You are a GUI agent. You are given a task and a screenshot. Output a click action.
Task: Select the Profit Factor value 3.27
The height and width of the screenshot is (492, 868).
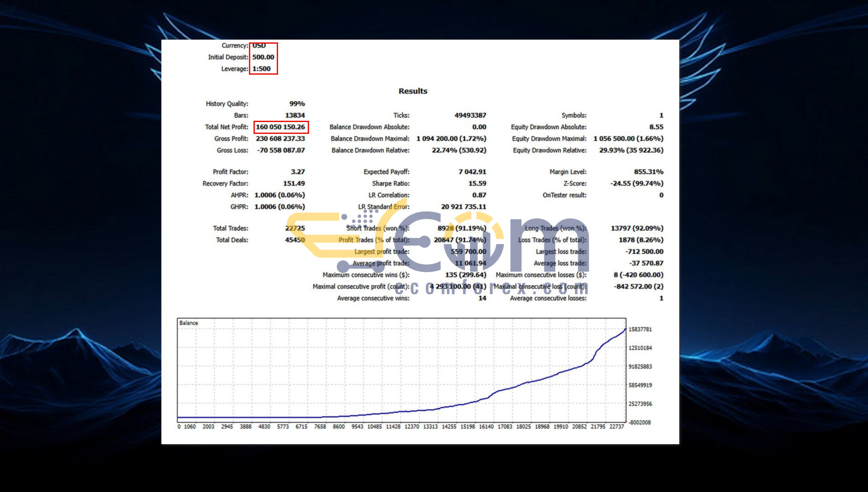pos(298,172)
